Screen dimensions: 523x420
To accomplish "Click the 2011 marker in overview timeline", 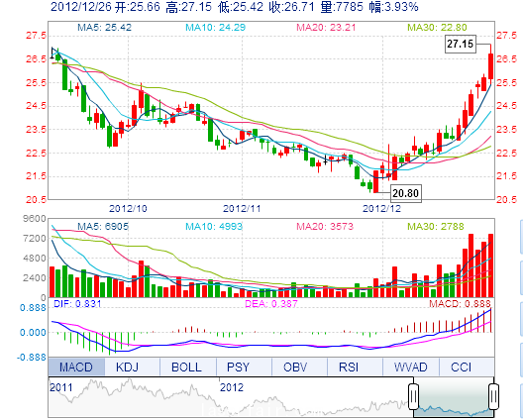I will 61,387.
